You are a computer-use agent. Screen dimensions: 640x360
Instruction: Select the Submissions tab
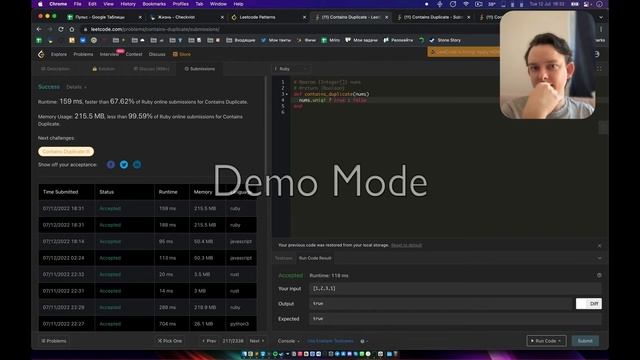point(200,69)
